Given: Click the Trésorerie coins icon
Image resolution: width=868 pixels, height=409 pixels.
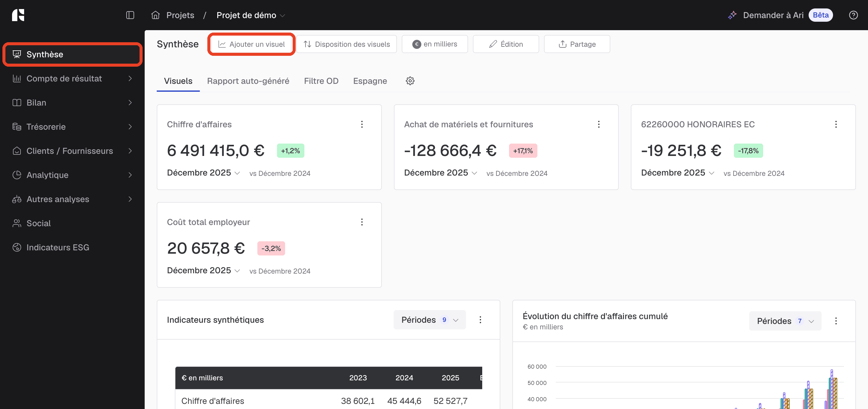Looking at the screenshot, I should coord(17,127).
